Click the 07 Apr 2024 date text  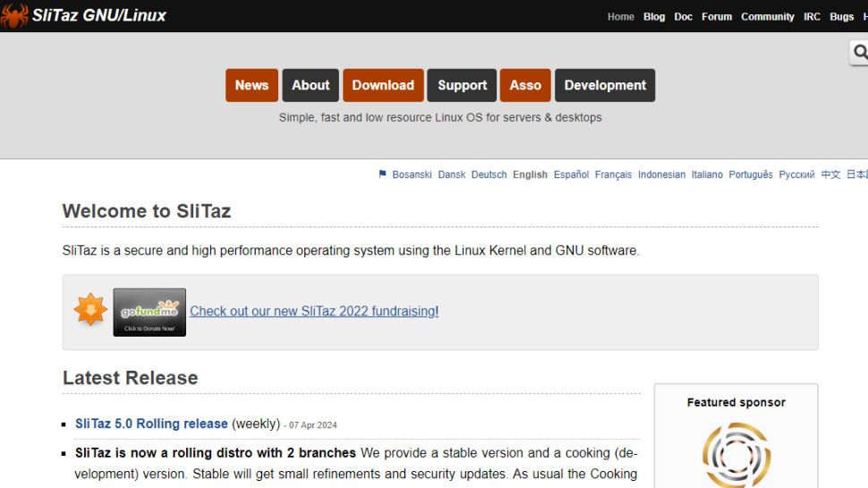pos(313,424)
